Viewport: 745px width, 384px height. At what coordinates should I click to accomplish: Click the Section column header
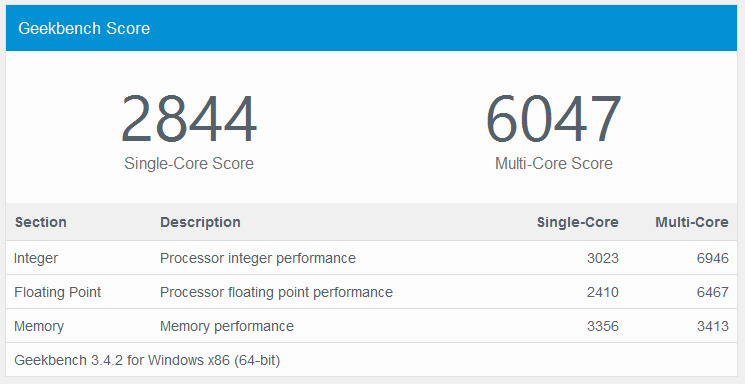pyautogui.click(x=40, y=222)
